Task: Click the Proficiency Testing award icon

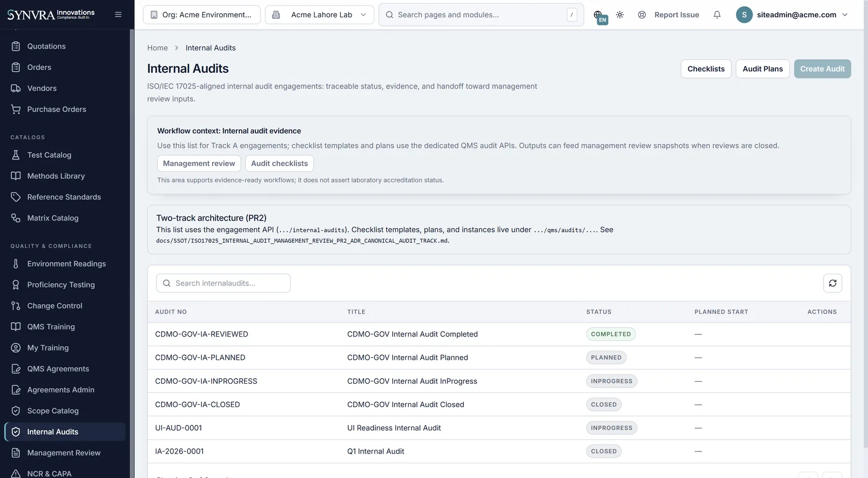Action: [x=16, y=285]
